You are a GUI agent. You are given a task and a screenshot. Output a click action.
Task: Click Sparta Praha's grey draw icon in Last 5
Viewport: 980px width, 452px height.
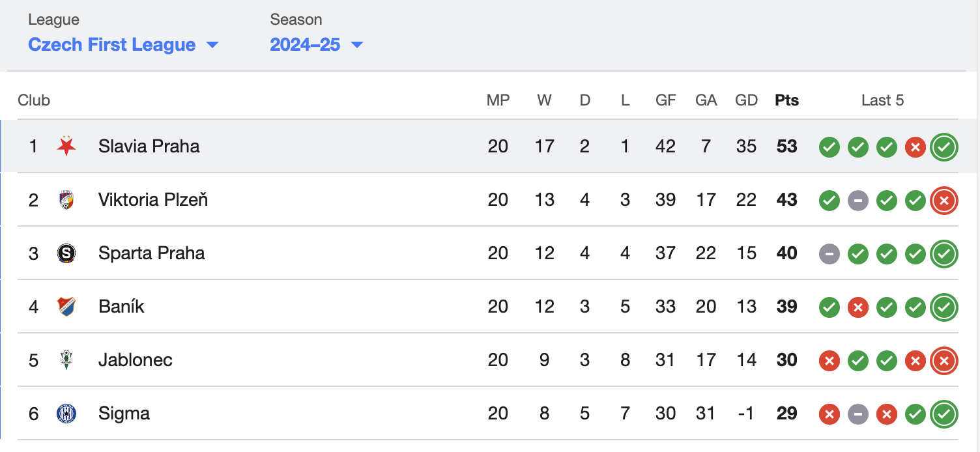point(829,254)
